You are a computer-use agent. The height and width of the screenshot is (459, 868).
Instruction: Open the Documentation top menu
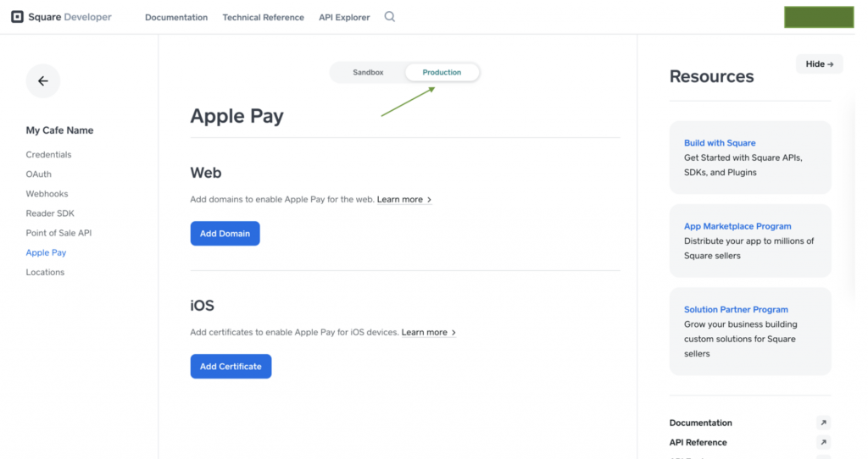pos(176,17)
